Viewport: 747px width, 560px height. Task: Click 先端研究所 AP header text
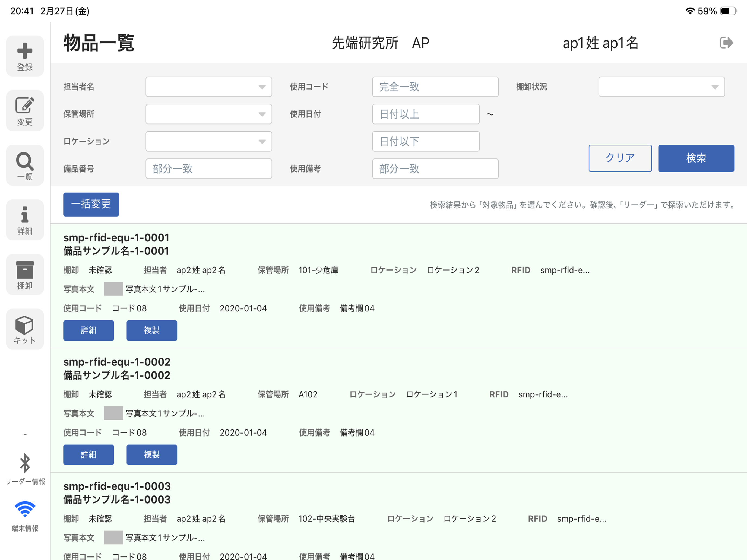[380, 43]
